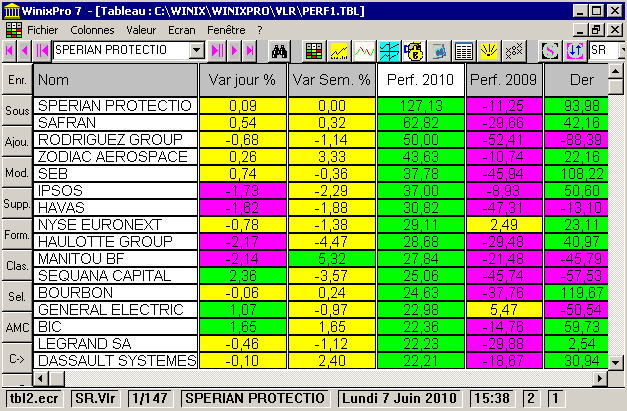Screen dimensions: 627x411
Task: Select the RODRIGUEZ GROUP row name
Action: click(x=116, y=140)
